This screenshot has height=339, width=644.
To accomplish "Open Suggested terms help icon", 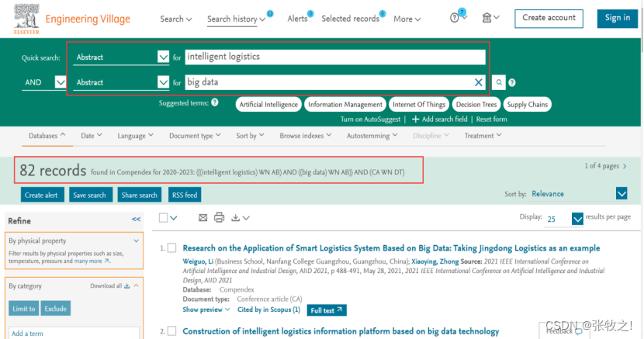I will (x=215, y=102).
